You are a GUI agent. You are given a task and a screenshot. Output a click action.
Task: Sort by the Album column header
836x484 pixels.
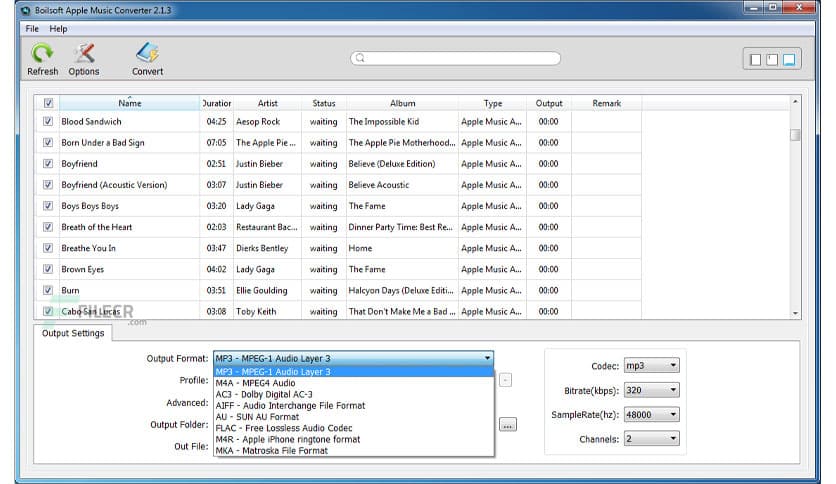pyautogui.click(x=403, y=103)
